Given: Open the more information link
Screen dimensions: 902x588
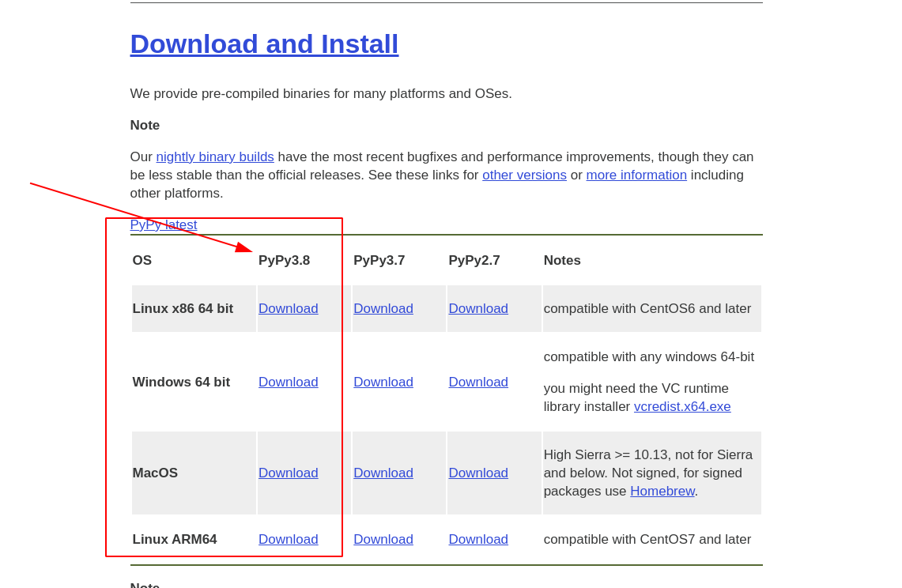Looking at the screenshot, I should point(636,175).
